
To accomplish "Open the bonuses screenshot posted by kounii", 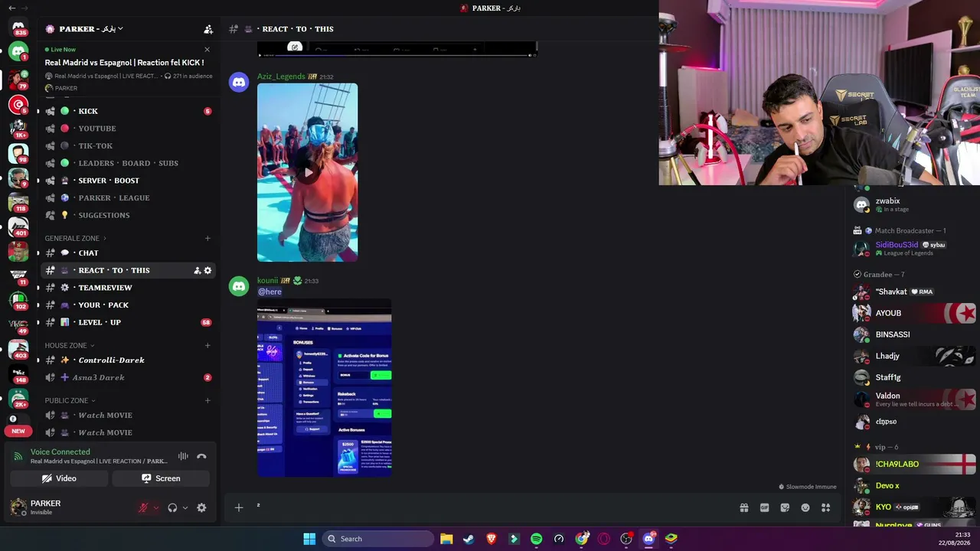I will [x=325, y=387].
